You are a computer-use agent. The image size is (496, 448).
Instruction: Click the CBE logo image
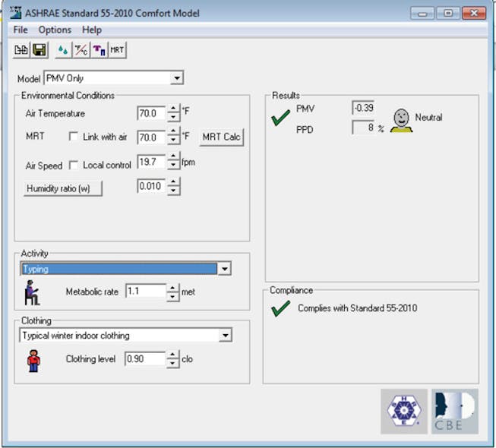pos(454,411)
